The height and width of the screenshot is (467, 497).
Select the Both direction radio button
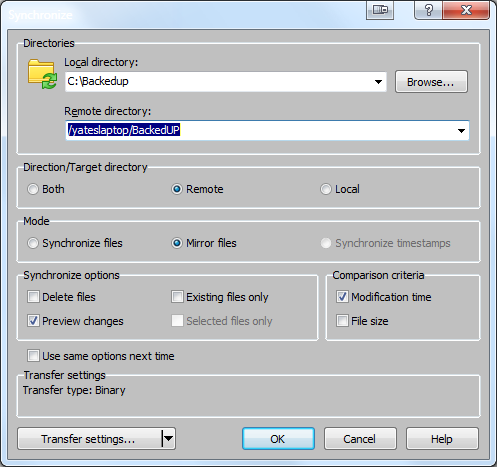click(33, 189)
